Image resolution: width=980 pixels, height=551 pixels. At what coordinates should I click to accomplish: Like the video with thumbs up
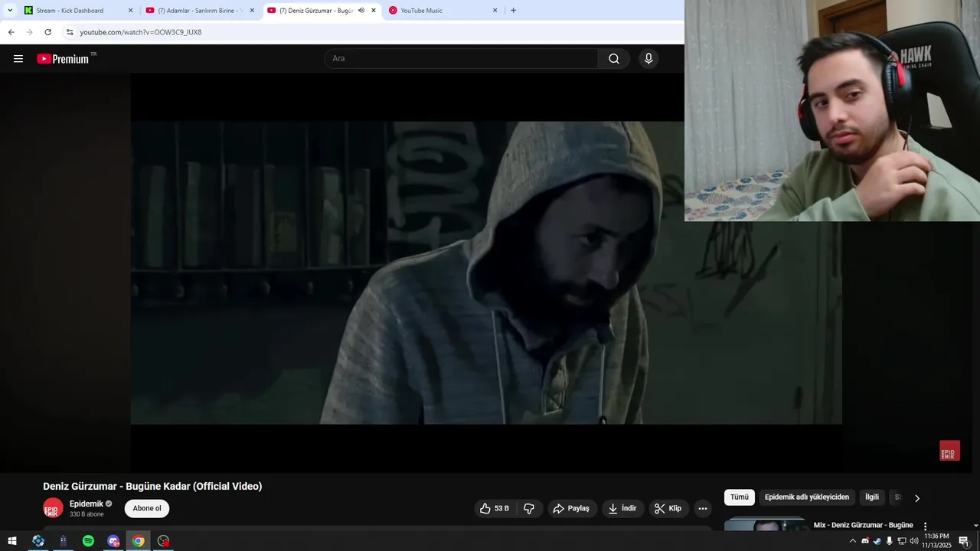(x=495, y=508)
